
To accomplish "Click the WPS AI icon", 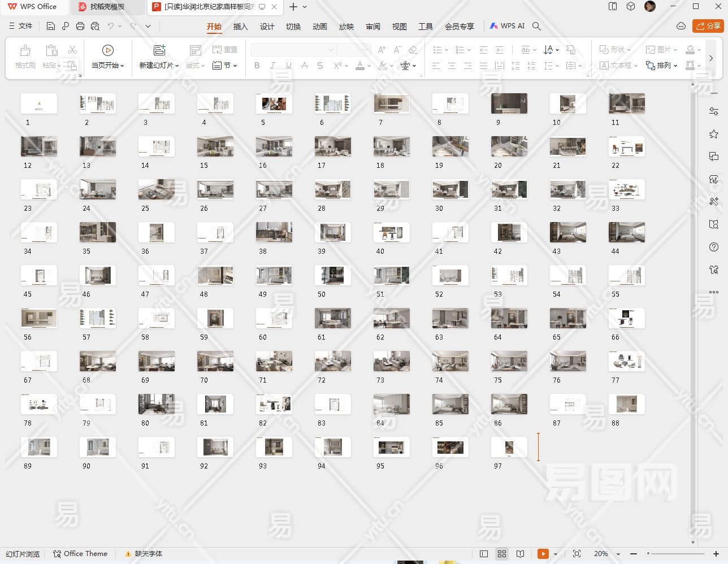I will pos(507,26).
